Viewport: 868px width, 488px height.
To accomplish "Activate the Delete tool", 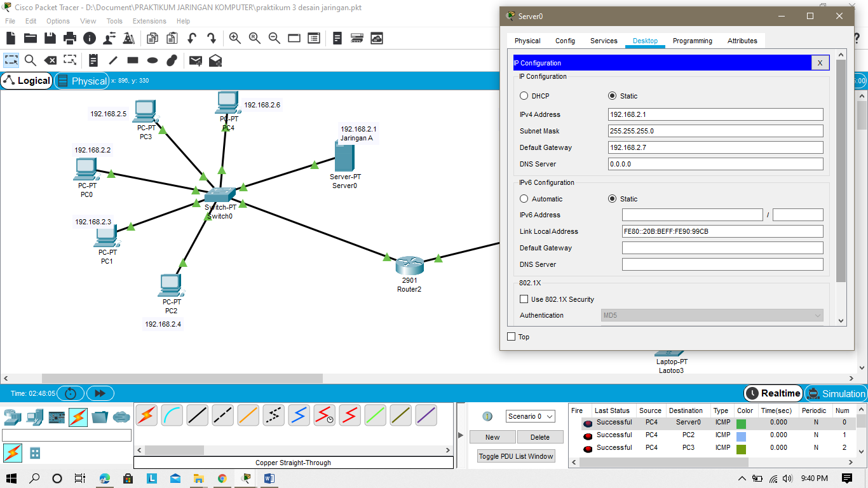I will 50,60.
